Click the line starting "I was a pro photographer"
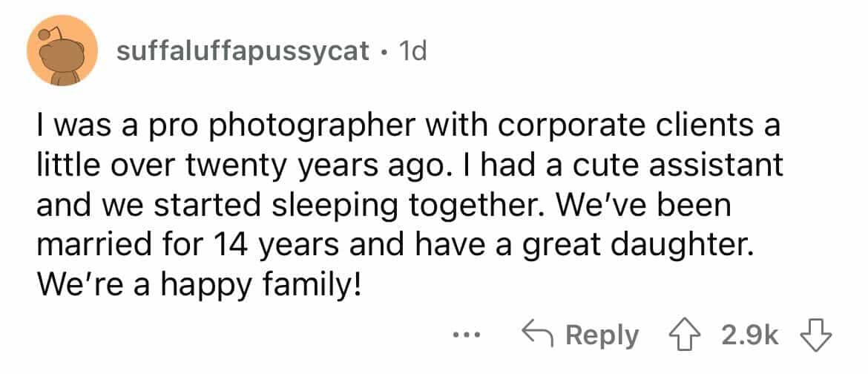This screenshot has width=868, height=374. coord(408,128)
